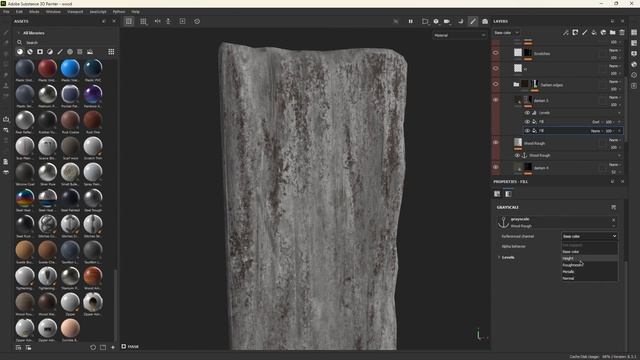Filter assets by Brushes type
The image size is (640, 360).
pos(60,52)
